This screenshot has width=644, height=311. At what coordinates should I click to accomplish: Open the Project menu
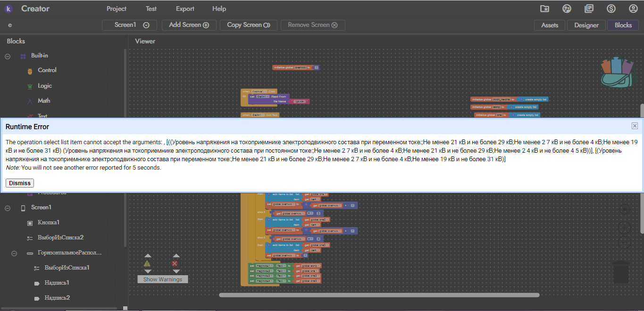117,8
